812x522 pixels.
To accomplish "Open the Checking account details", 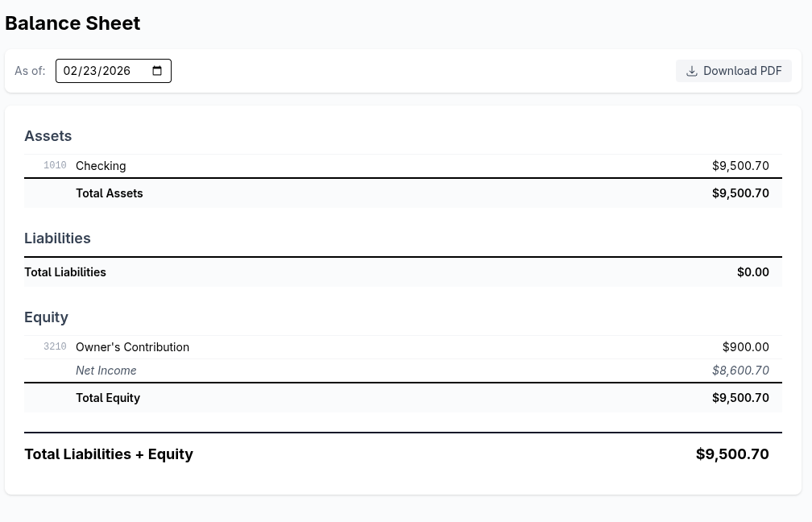I will 101,166.
